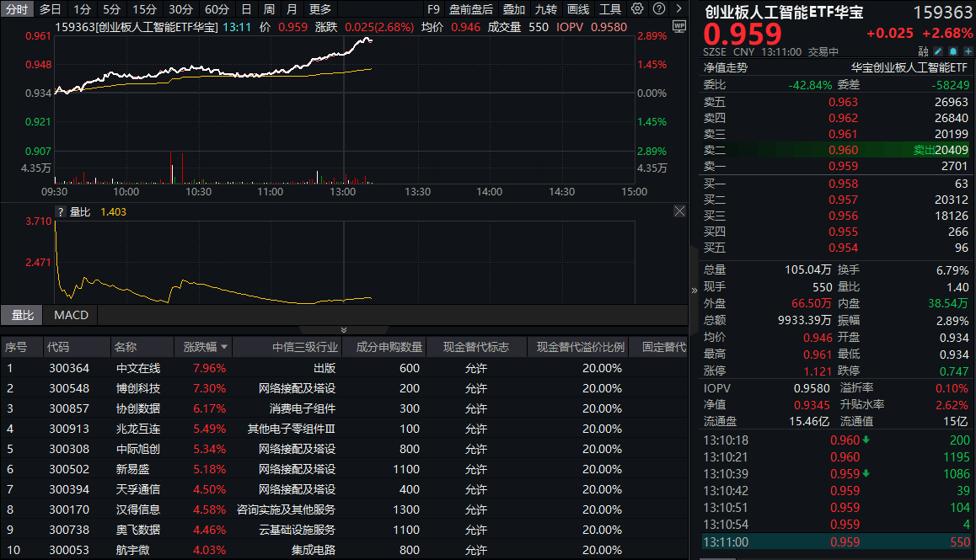Toggle the 叠加 overlay function

coord(514,9)
